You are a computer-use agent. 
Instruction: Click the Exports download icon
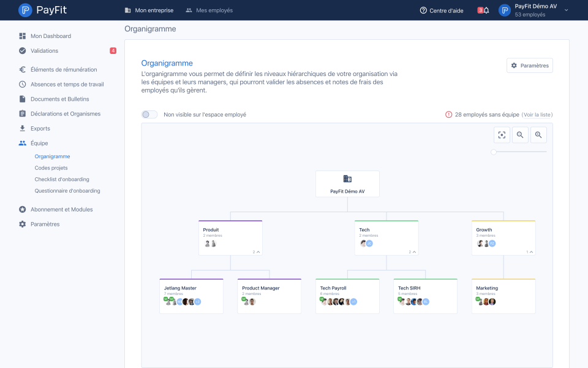click(23, 128)
